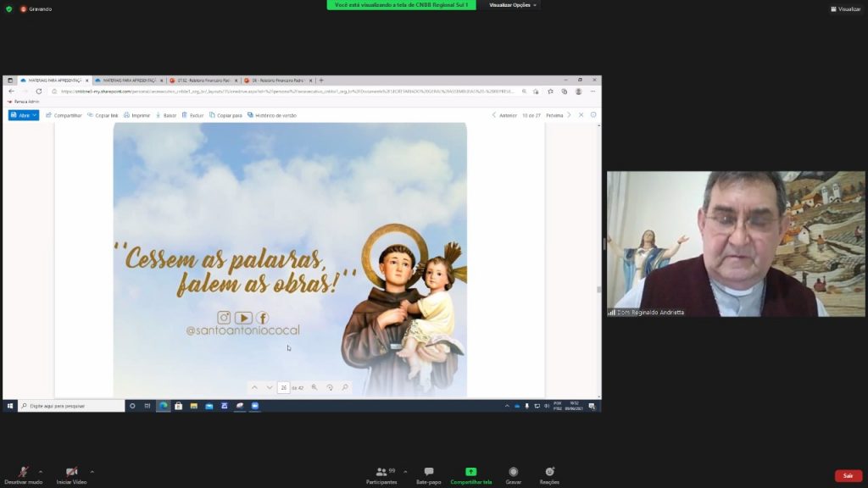Click Baixar to download the file

[x=166, y=115]
